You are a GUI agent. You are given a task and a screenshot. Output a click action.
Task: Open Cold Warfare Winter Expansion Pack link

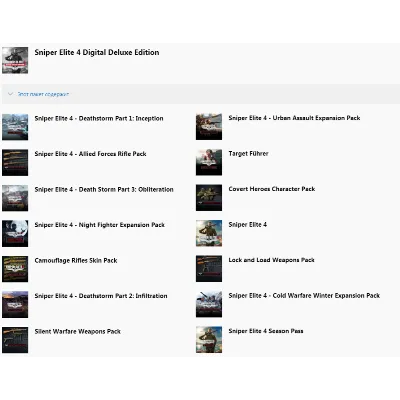(x=304, y=295)
